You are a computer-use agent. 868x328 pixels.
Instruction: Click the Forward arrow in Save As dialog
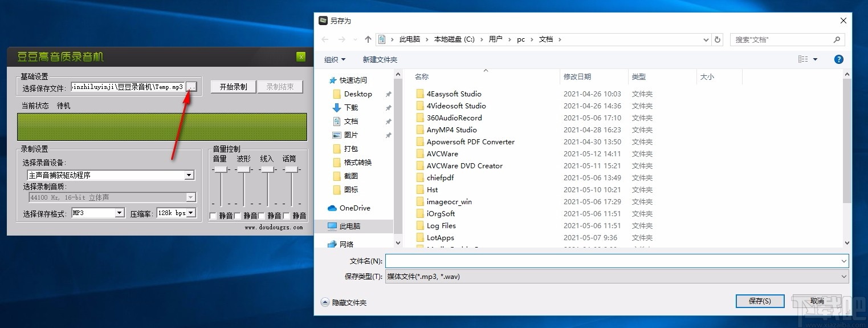click(342, 39)
